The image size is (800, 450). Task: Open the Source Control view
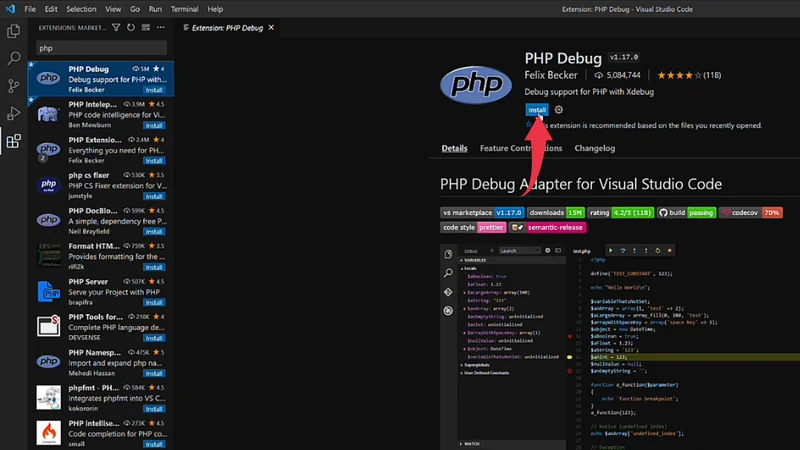14,86
